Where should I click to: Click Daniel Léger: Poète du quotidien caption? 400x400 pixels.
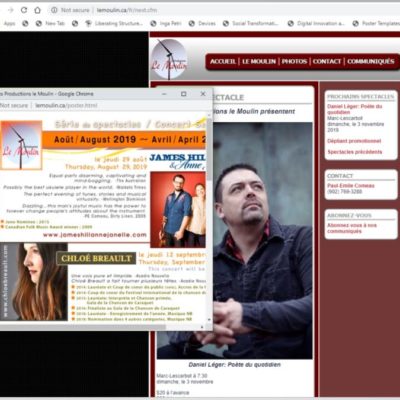pos(235,365)
